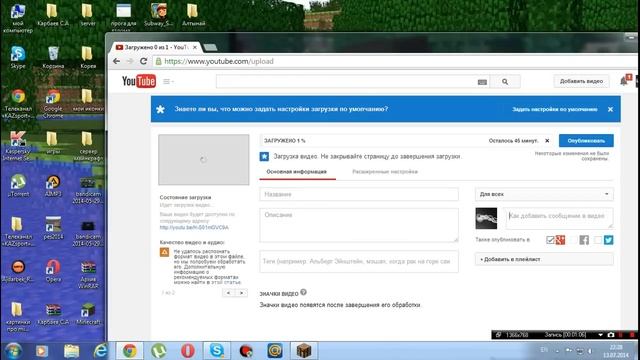This screenshot has width=640, height=360.
Task: Click the Google+ share icon
Action: tap(560, 240)
